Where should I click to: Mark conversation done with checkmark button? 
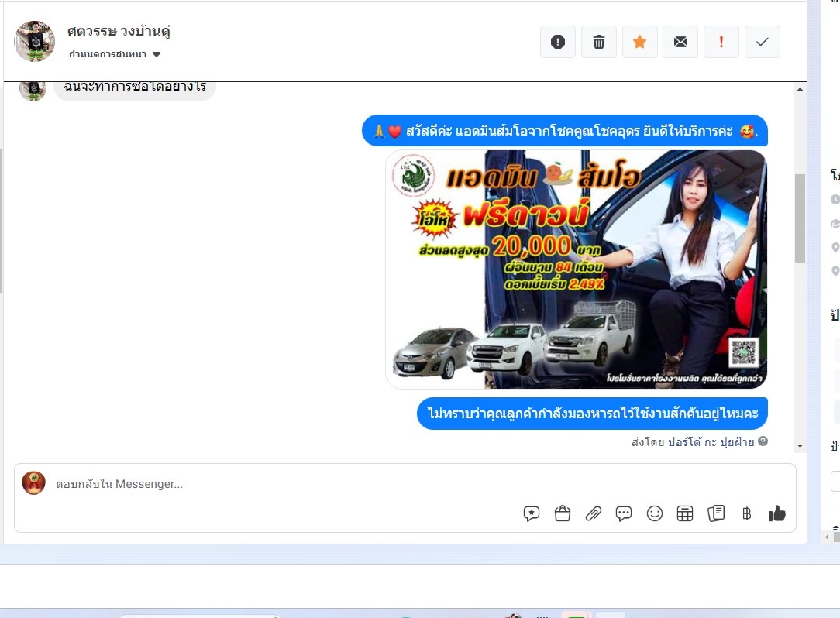[763, 42]
